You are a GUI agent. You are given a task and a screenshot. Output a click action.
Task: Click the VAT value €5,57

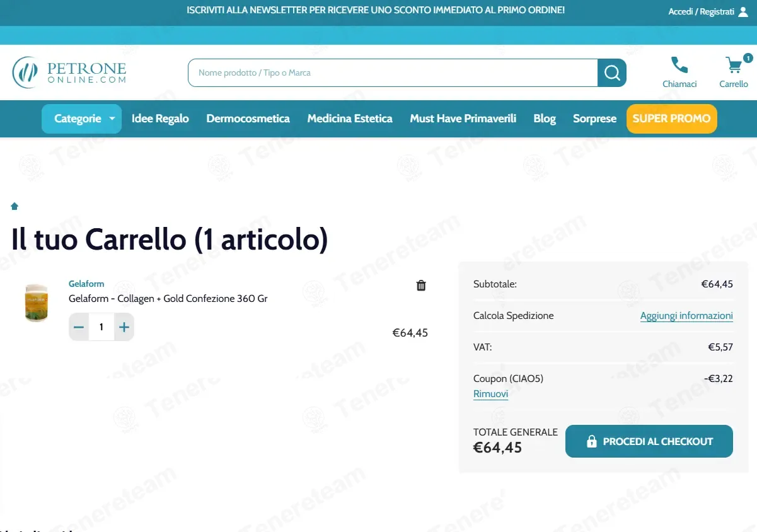tap(720, 347)
